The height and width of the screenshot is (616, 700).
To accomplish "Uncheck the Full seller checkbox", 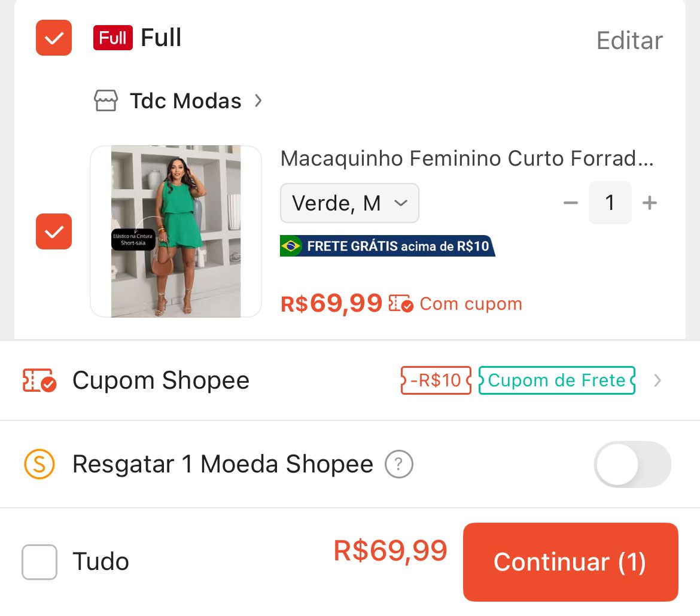I will pyautogui.click(x=53, y=37).
